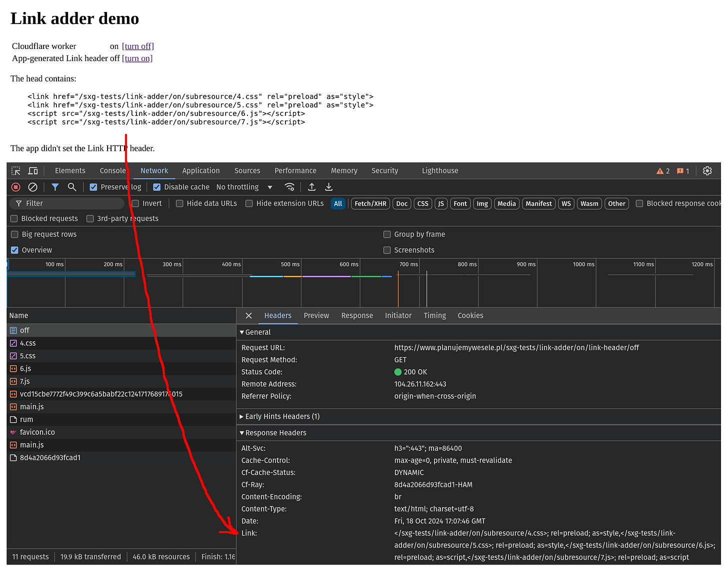Image resolution: width=728 pixels, height=570 pixels.
Task: Select the rum request row
Action: point(121,420)
